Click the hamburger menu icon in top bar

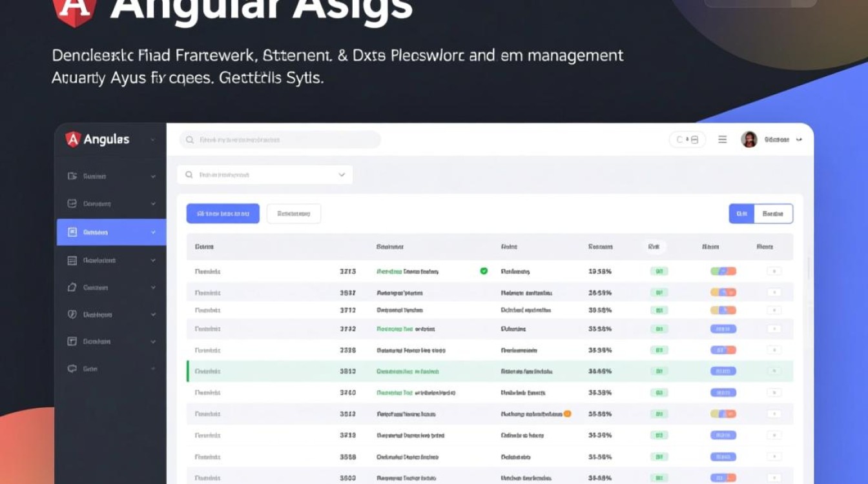click(723, 139)
